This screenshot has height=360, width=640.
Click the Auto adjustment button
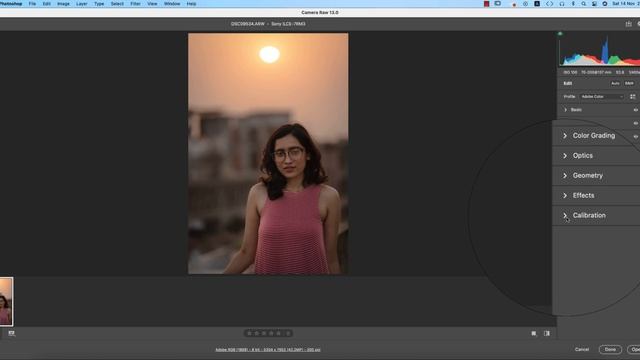[x=615, y=83]
